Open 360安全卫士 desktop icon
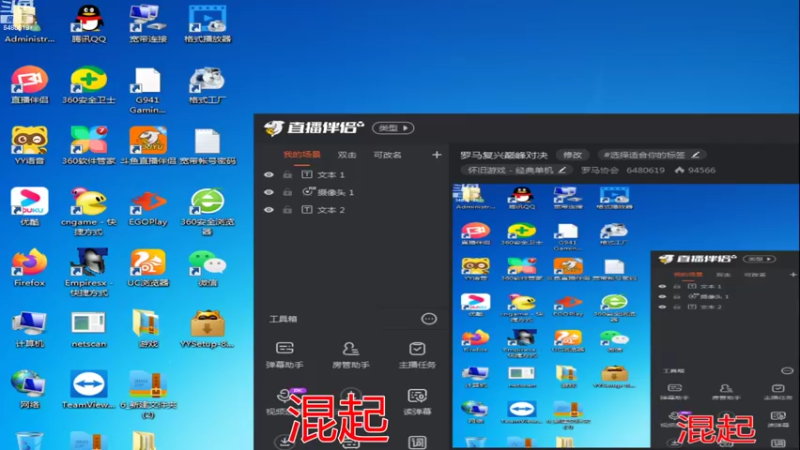800x450 pixels. click(x=89, y=84)
